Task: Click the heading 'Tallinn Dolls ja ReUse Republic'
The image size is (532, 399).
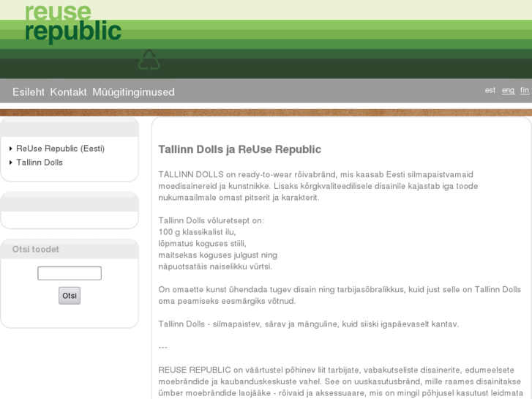Action: (239, 149)
